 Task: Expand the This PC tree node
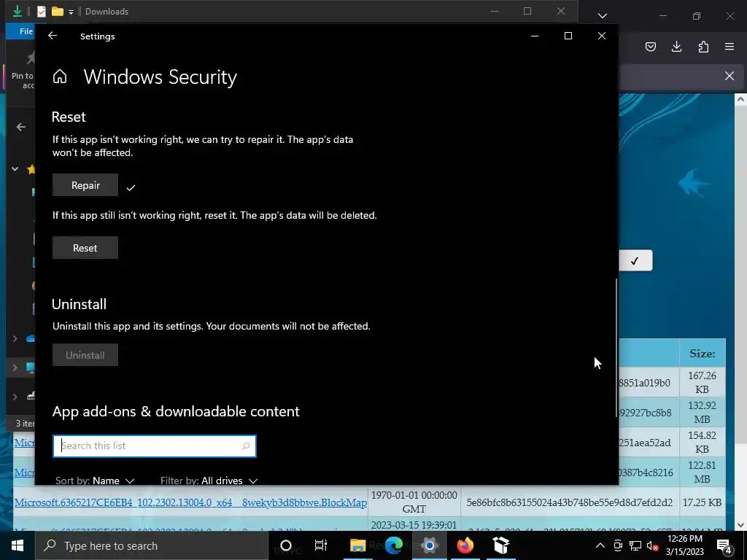[15, 367]
